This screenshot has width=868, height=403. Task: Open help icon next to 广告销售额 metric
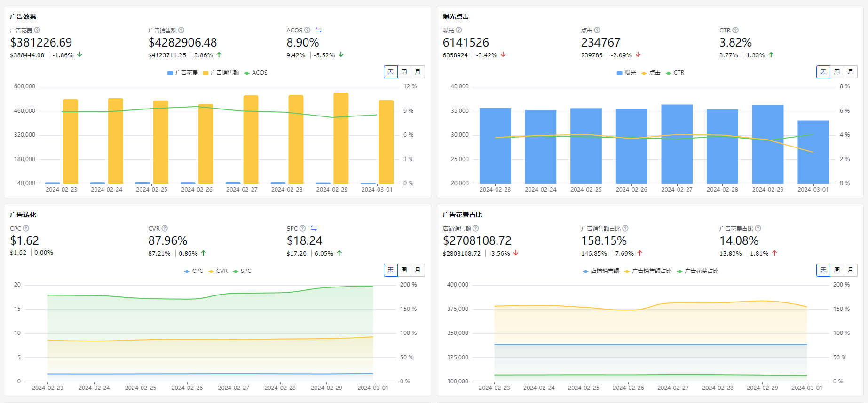coord(181,30)
